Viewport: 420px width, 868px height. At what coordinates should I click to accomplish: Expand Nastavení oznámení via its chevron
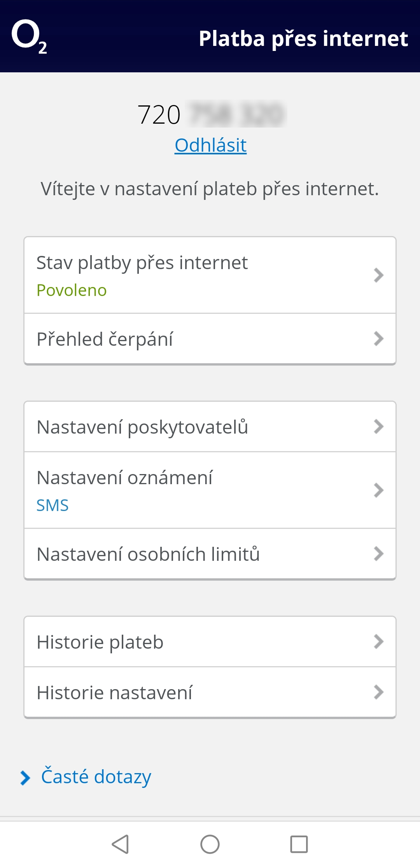(378, 490)
